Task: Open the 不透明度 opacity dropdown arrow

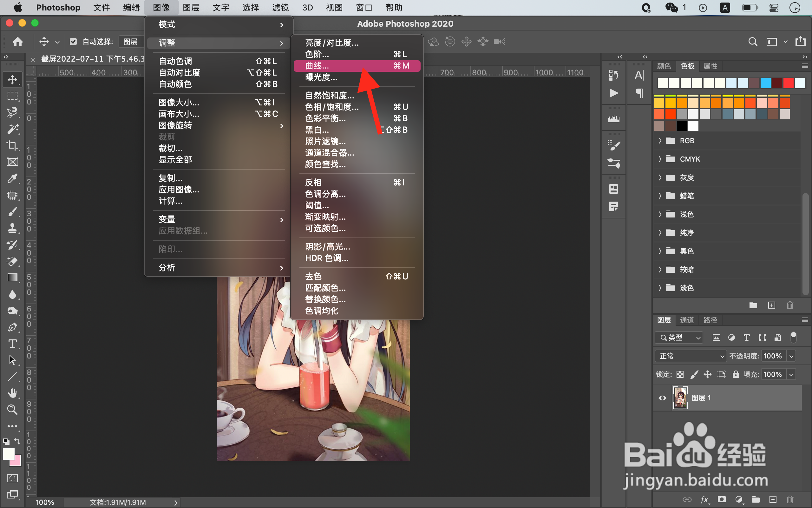Action: point(791,356)
